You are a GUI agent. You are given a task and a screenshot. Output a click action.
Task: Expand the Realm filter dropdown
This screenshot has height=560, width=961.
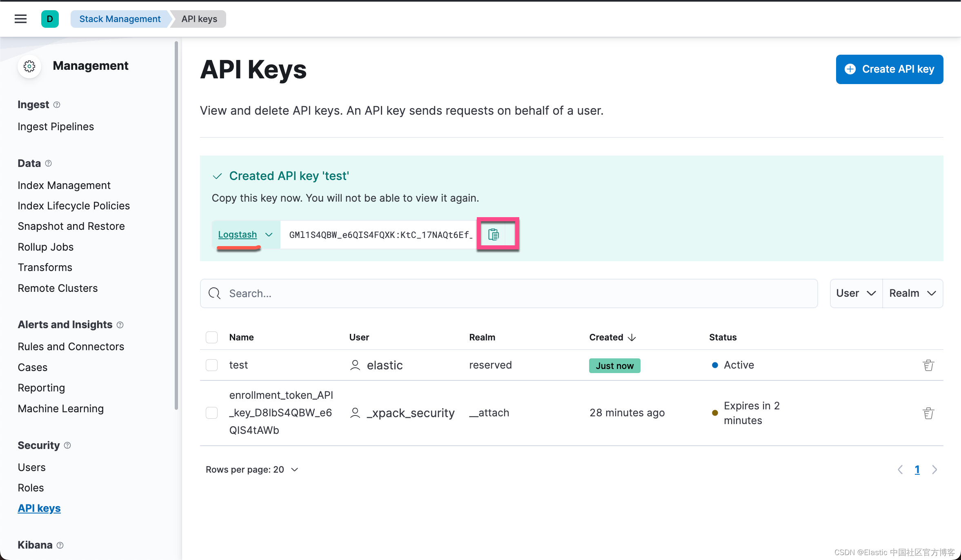912,293
